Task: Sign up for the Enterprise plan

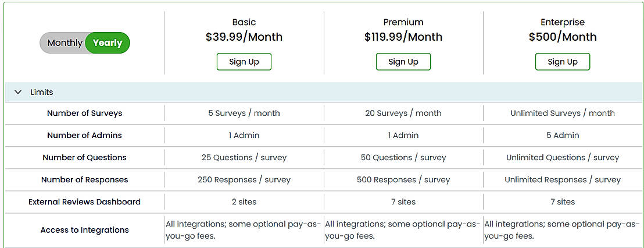Action: (563, 62)
